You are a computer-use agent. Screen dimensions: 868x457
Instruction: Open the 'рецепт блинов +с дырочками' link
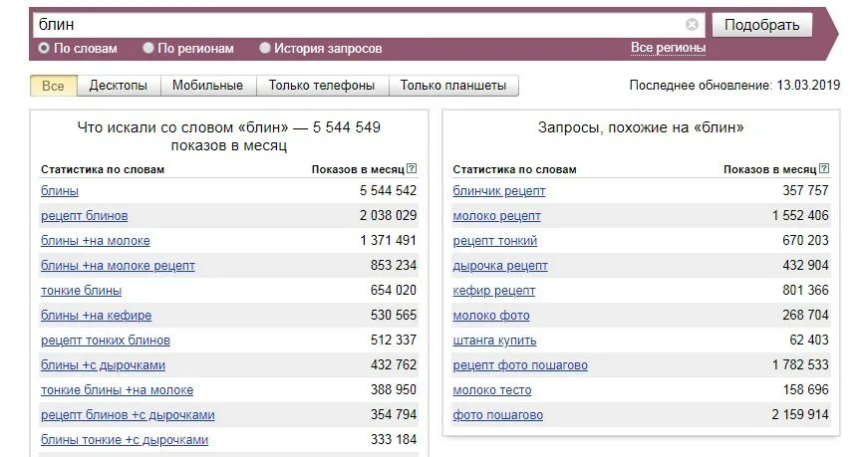[128, 415]
